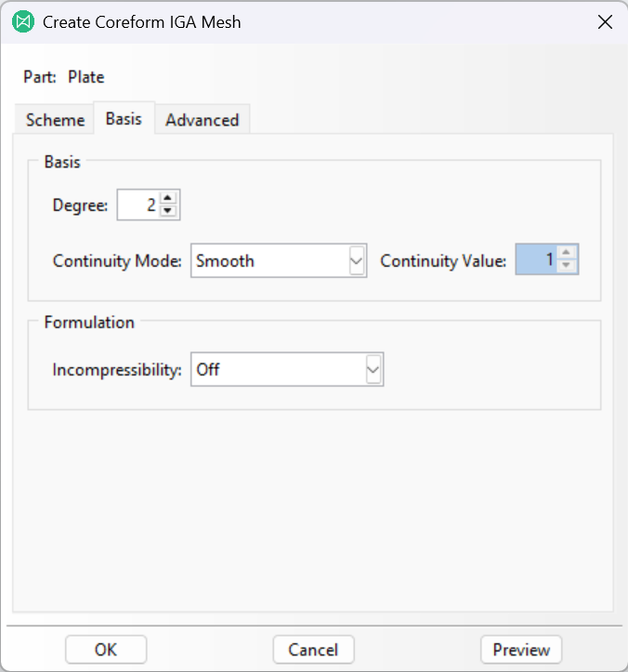This screenshot has height=672, width=628.
Task: Click the 'Degree:' label
Action: (80, 205)
